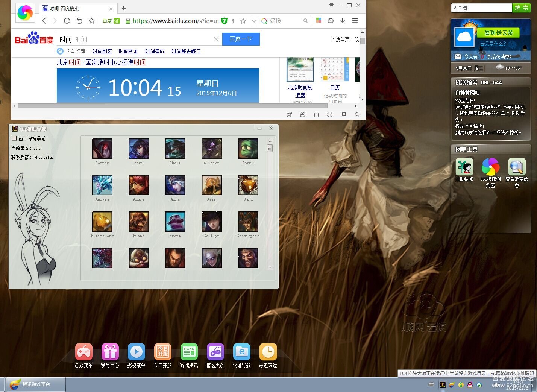This screenshot has width=537, height=392.
Task: Launch 360极速浏览器 from net cafe tools
Action: (x=491, y=167)
